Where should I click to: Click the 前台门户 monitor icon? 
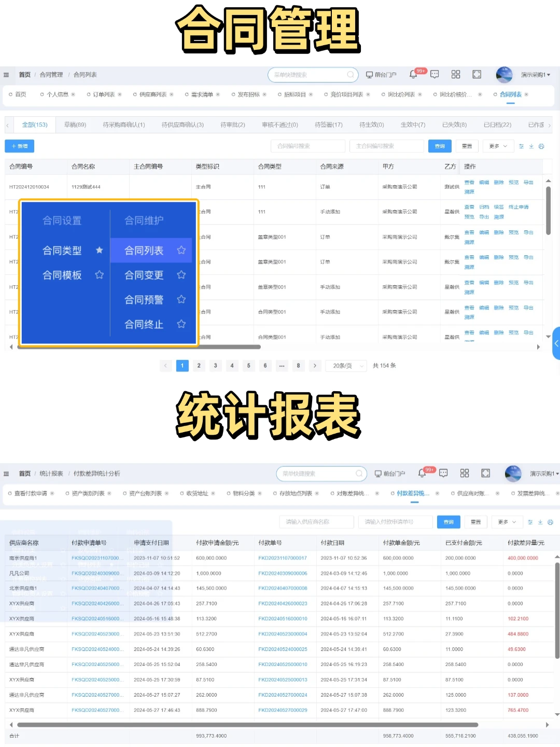click(x=368, y=75)
